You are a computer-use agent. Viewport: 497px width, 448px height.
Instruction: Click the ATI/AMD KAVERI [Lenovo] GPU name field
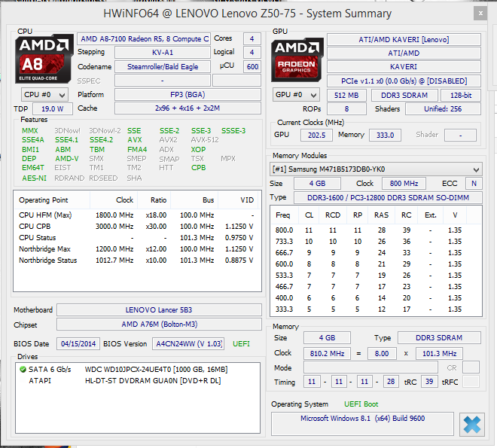(x=404, y=40)
